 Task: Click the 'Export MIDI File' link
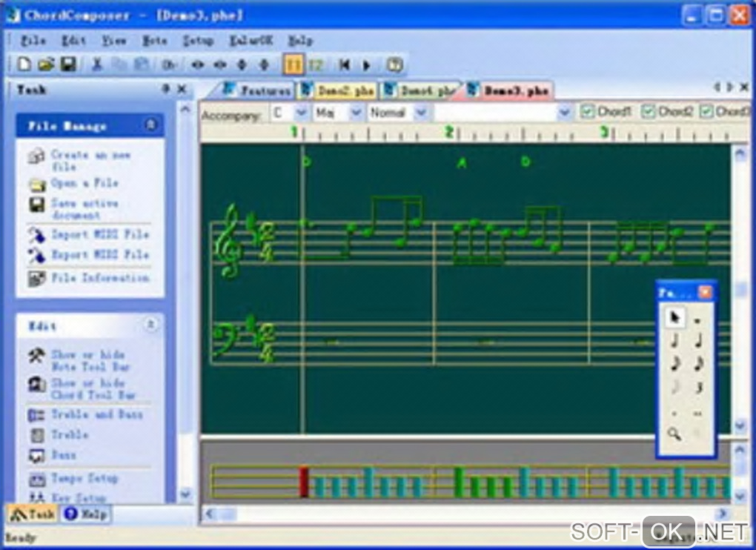[100, 255]
